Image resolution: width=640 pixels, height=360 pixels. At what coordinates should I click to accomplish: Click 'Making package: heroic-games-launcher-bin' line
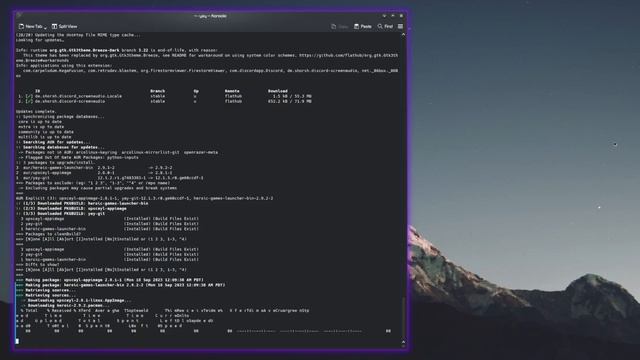pyautogui.click(x=120, y=285)
